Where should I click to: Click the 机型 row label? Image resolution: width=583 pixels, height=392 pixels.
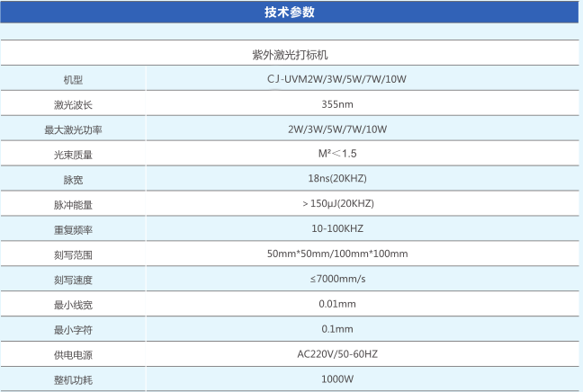(x=73, y=80)
